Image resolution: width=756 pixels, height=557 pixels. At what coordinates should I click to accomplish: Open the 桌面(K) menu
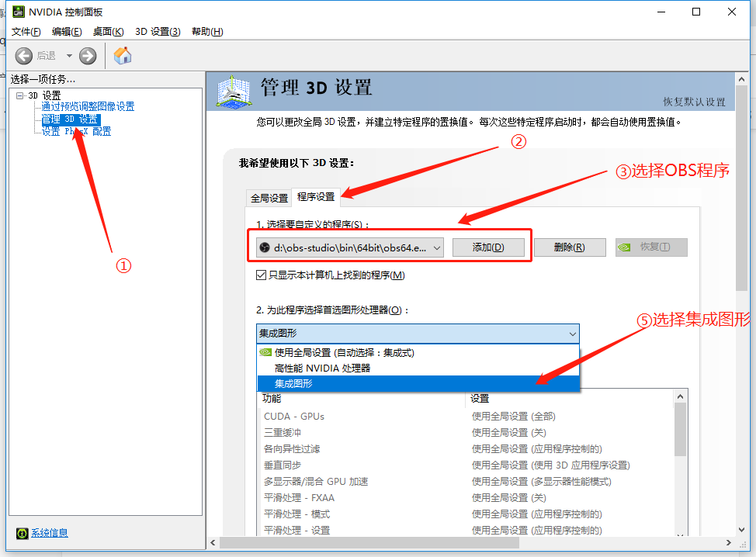109,31
